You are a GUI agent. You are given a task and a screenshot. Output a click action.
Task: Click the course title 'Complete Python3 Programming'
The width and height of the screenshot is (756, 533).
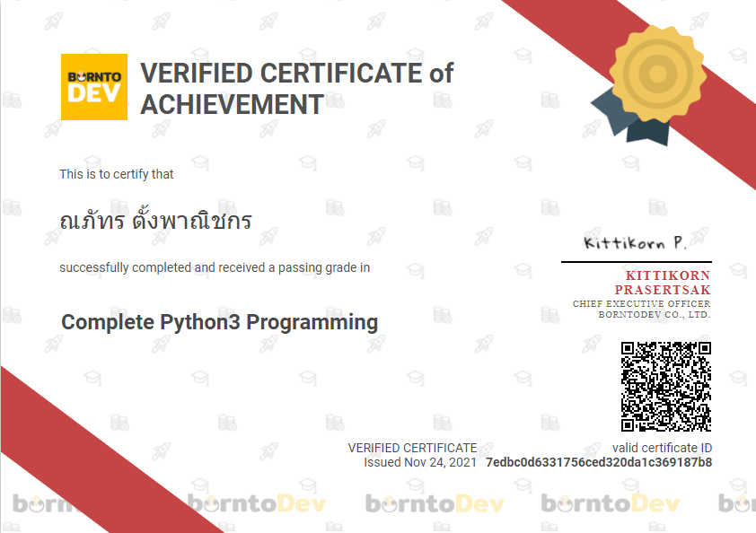219,322
